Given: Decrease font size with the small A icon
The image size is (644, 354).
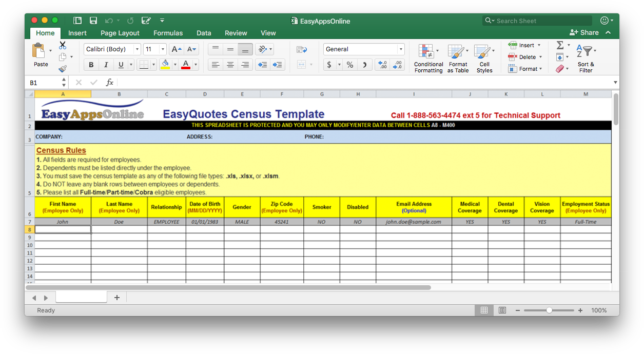Looking at the screenshot, I should tap(191, 49).
